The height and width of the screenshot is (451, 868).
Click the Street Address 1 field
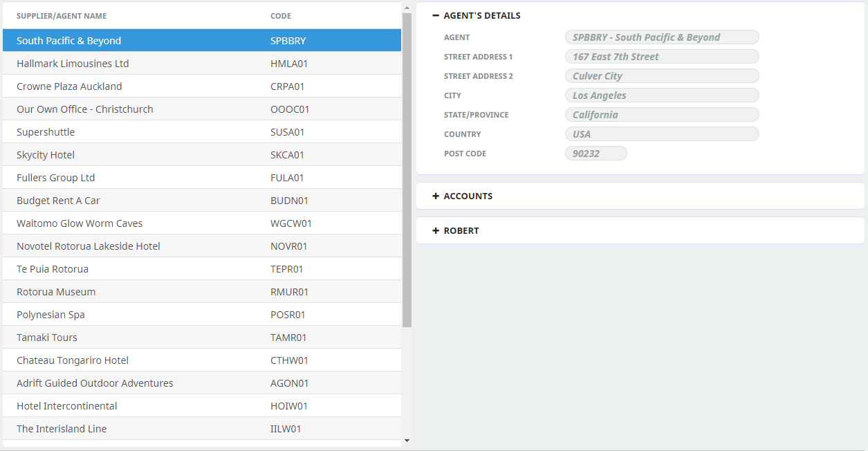[x=662, y=57]
